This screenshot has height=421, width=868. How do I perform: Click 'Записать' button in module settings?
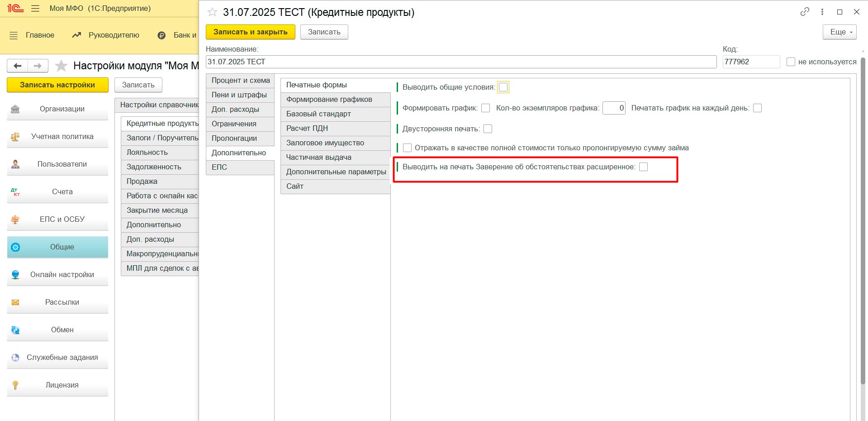(138, 85)
